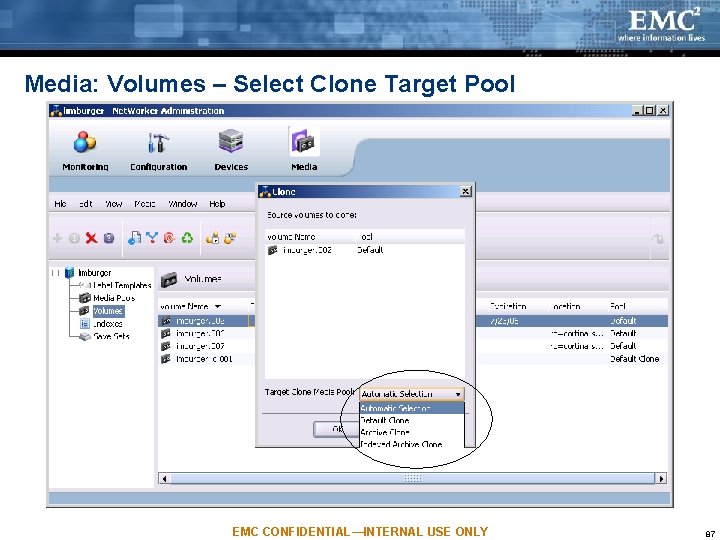Screen dimensions: 720x540
Task: Click Pool header in Clone dialog
Action: point(411,237)
